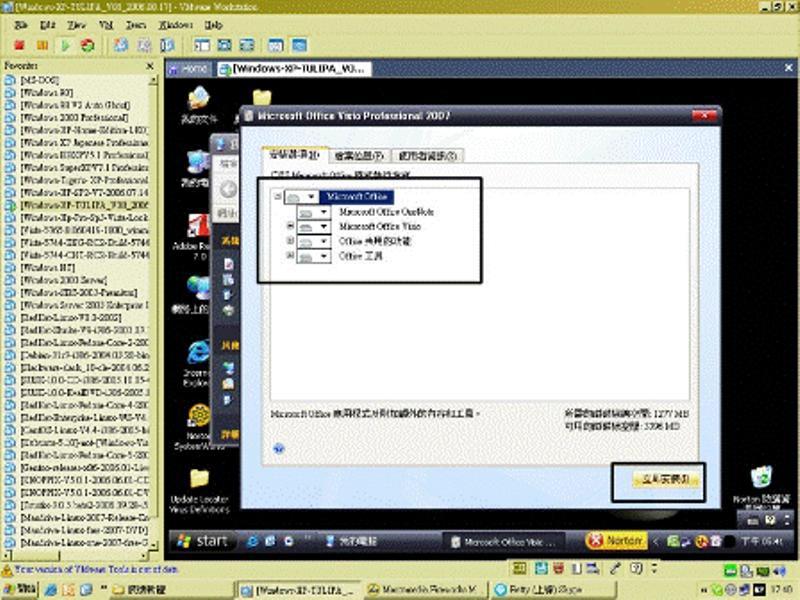Power on the VM with the green play icon

(x=65, y=45)
